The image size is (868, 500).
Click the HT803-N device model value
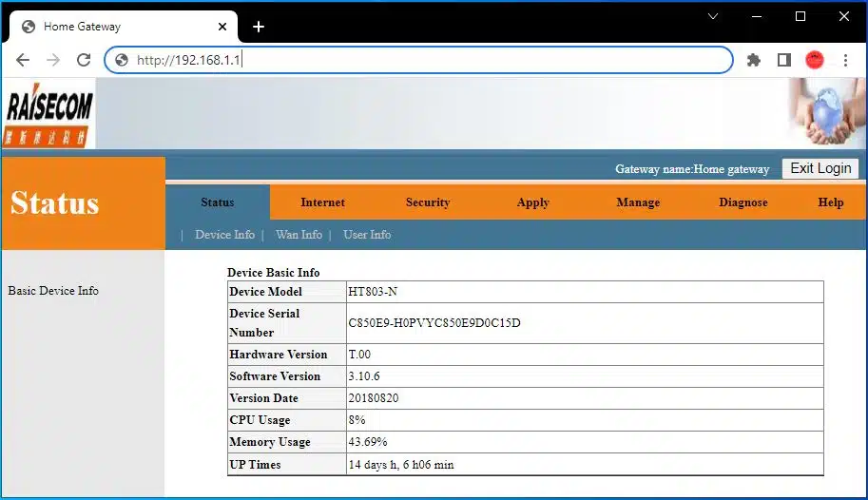pos(373,292)
